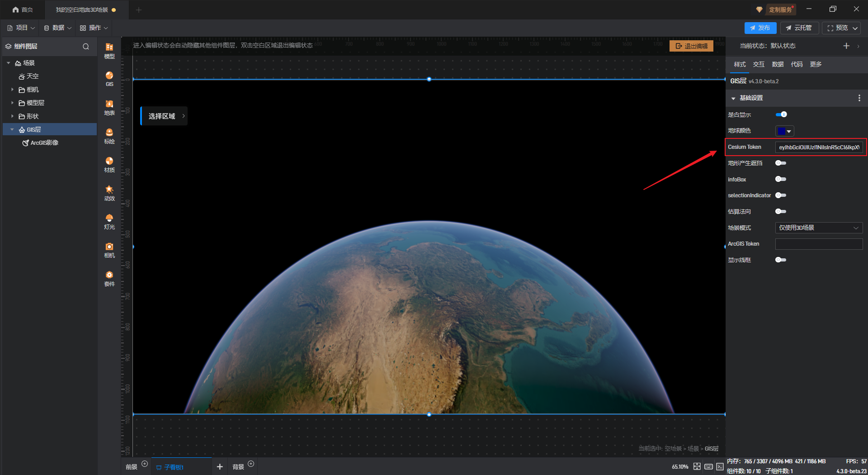The width and height of the screenshot is (868, 475).
Task: Search component layers with magnifier icon
Action: click(x=86, y=47)
